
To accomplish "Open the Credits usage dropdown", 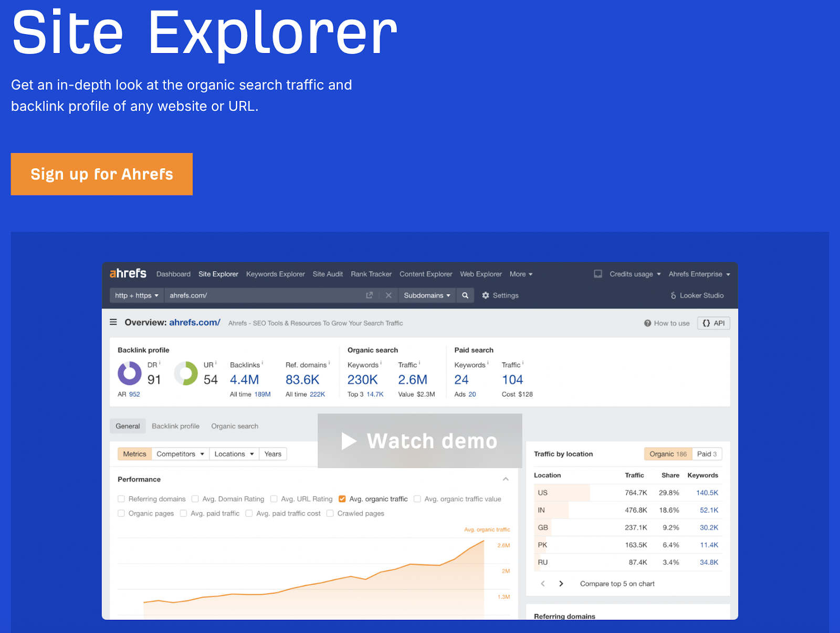I will 635,274.
